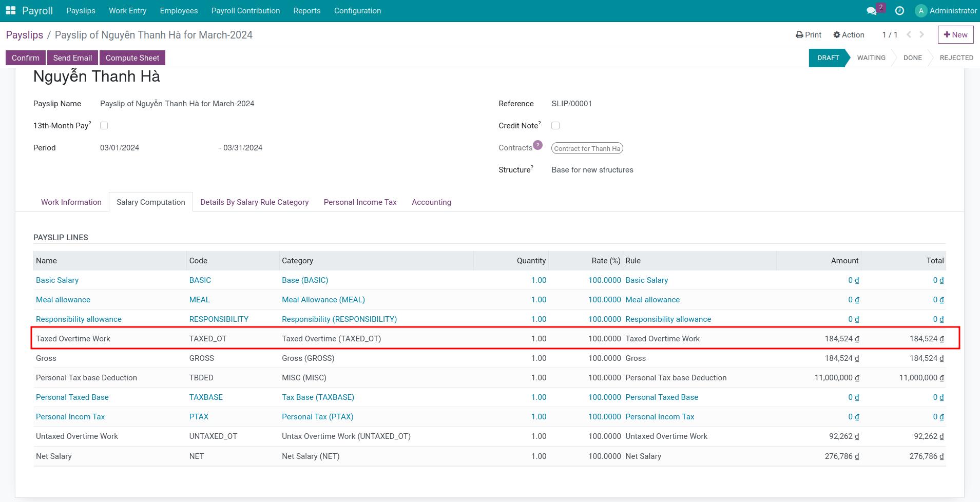Create a New payslip
Image resolution: width=980 pixels, height=502 pixels.
click(x=955, y=35)
